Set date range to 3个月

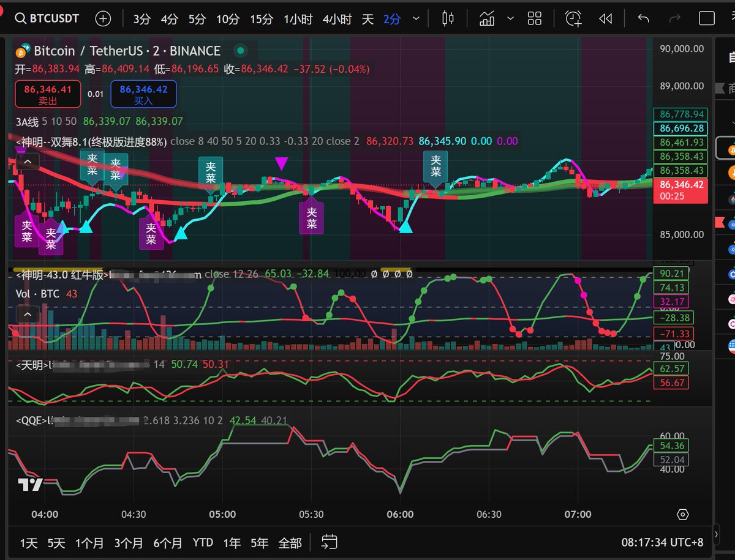point(129,543)
